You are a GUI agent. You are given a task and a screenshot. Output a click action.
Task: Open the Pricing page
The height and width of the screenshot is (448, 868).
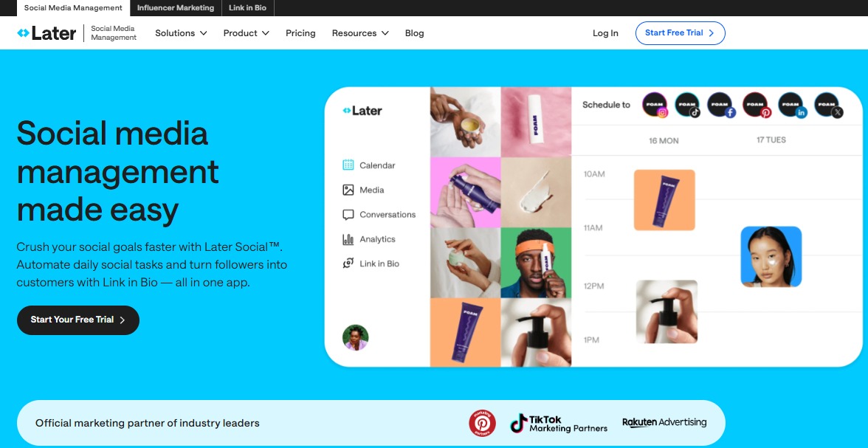[300, 33]
